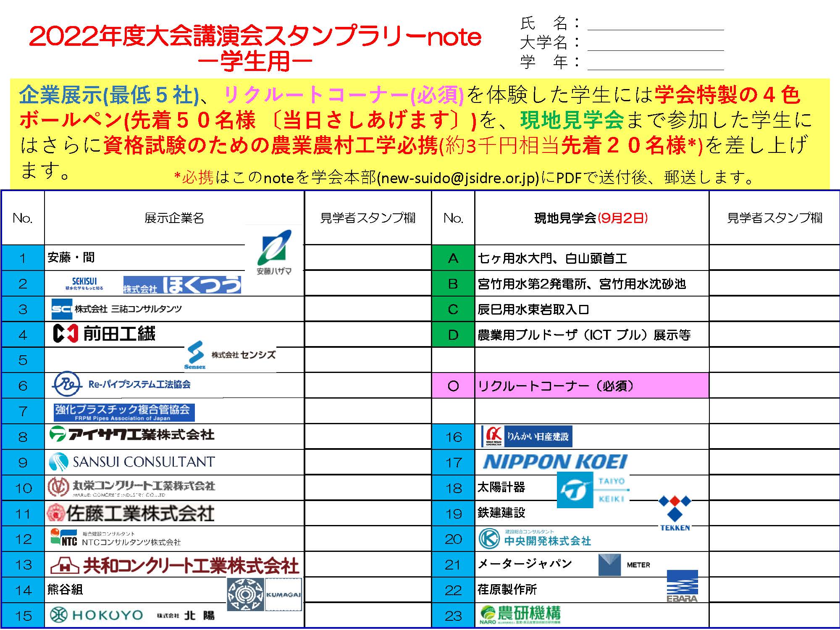This screenshot has height=630, width=840.
Task: Click the subtitle －学生用－
Action: click(255, 62)
